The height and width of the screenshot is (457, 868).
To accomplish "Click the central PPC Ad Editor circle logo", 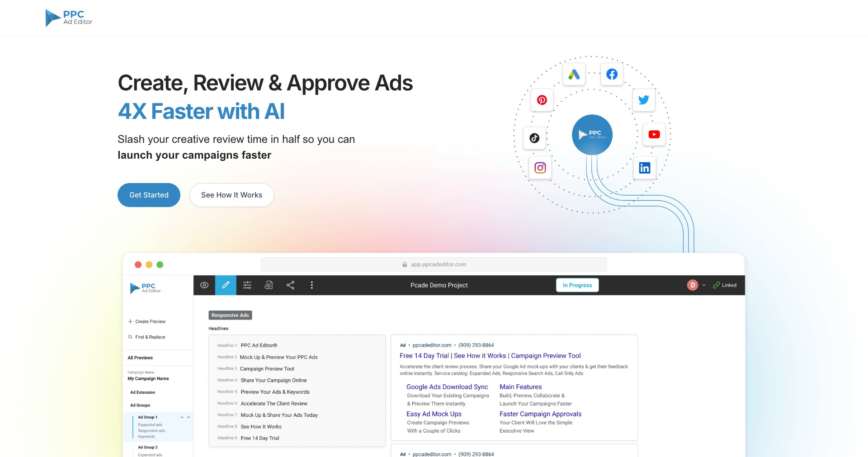I will tap(592, 135).
